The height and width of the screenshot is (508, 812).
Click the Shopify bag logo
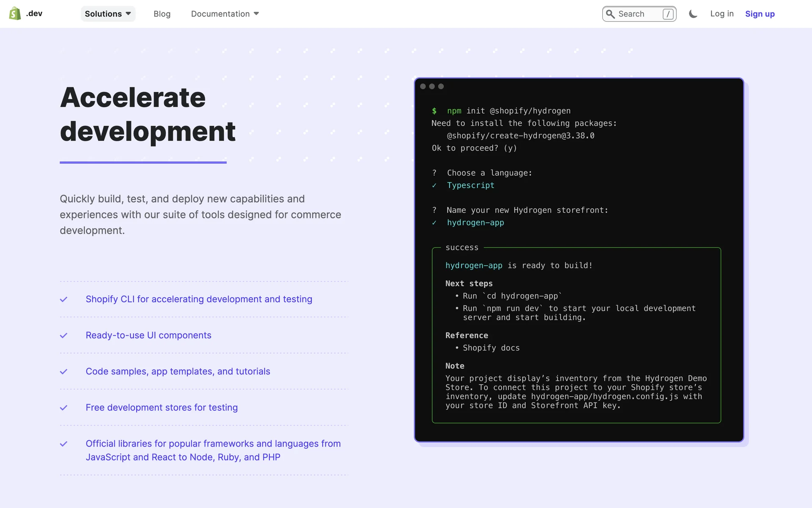[x=15, y=14]
